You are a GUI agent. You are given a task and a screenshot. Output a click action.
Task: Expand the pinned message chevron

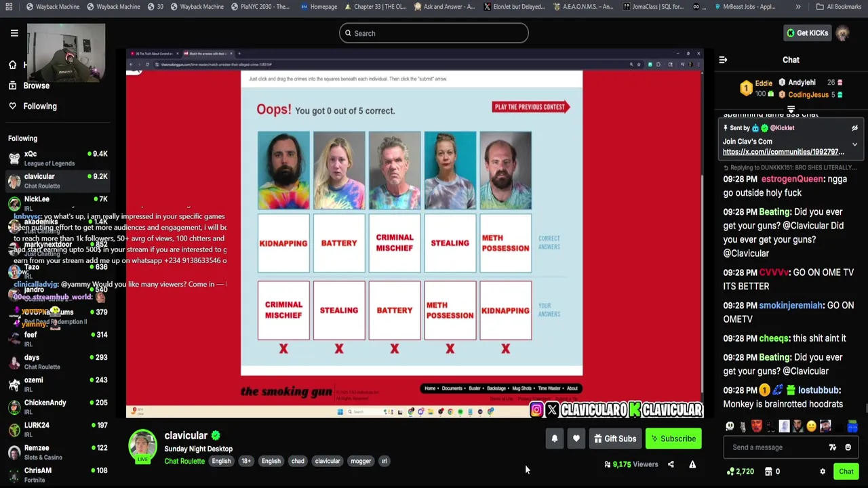point(854,144)
